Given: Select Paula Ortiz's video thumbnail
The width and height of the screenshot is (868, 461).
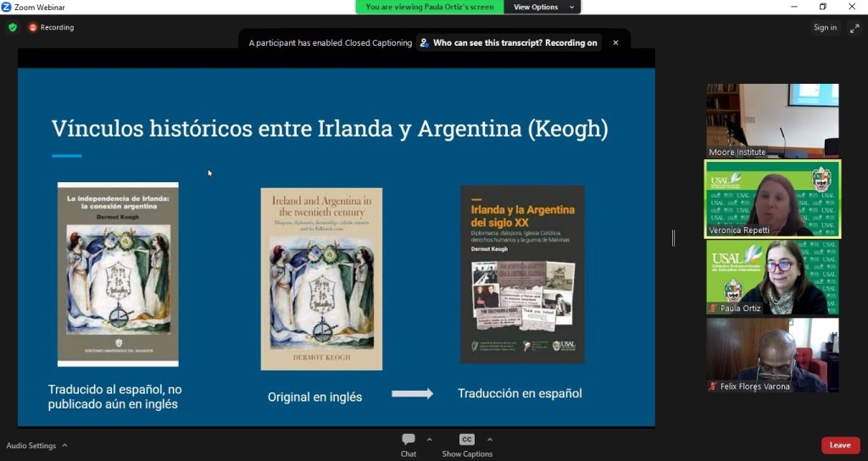Looking at the screenshot, I should pyautogui.click(x=772, y=277).
